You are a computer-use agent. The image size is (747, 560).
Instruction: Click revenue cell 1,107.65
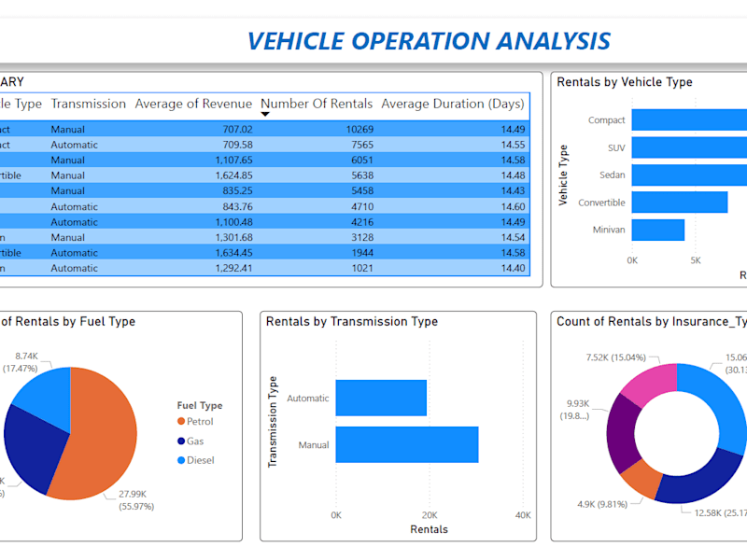[x=233, y=160]
